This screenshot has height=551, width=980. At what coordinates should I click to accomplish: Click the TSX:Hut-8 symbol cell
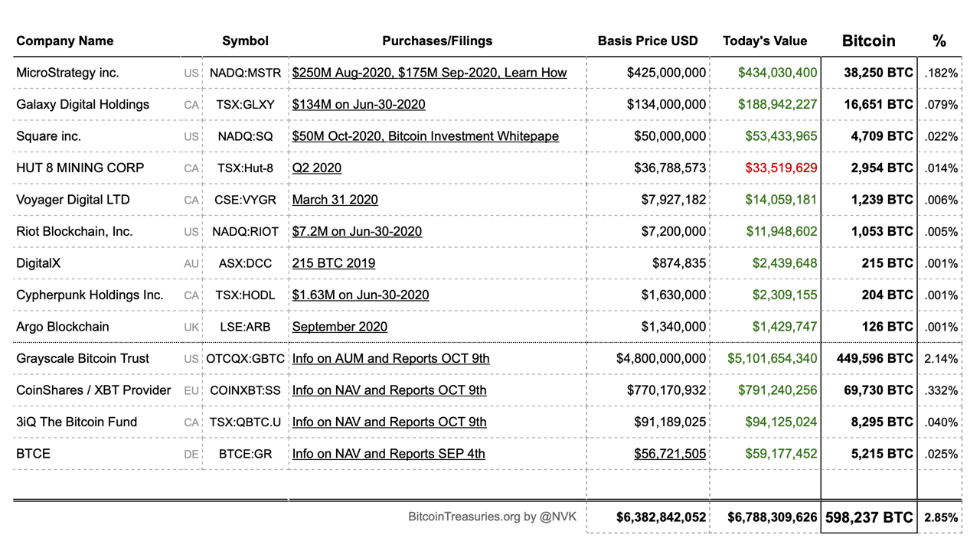point(245,168)
